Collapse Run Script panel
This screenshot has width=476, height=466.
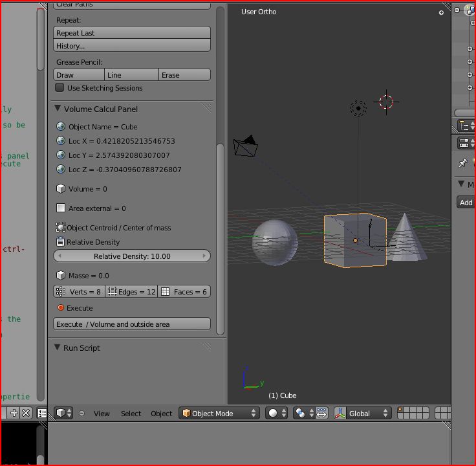click(x=57, y=347)
